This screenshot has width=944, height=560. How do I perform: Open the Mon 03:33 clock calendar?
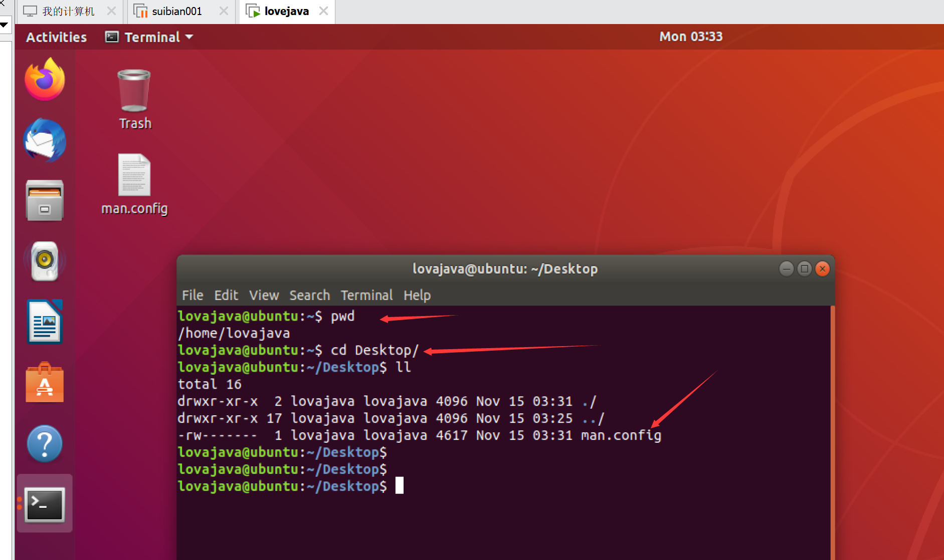[x=691, y=37]
